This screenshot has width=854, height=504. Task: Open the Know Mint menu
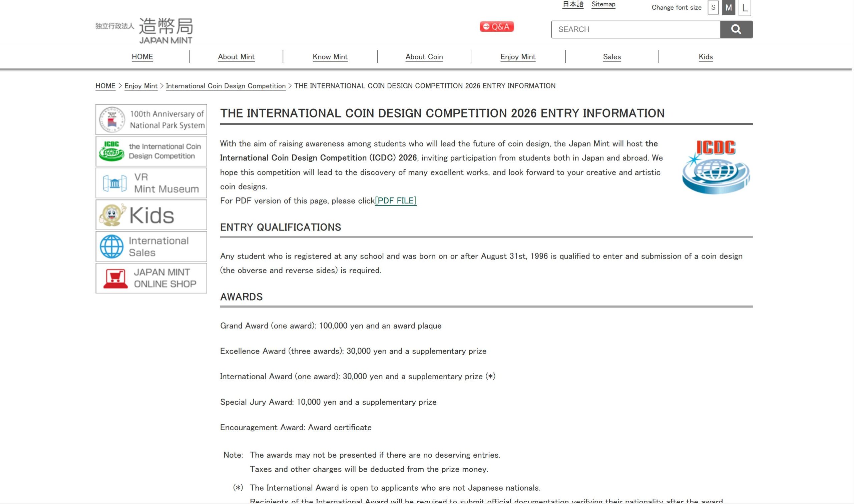click(x=330, y=57)
